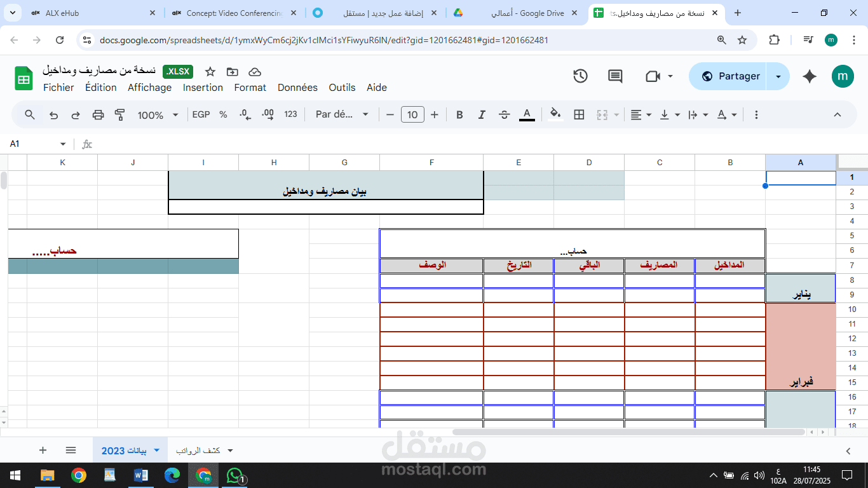Screen dimensions: 868x488
Task: Open the text color picker
Action: tap(527, 115)
